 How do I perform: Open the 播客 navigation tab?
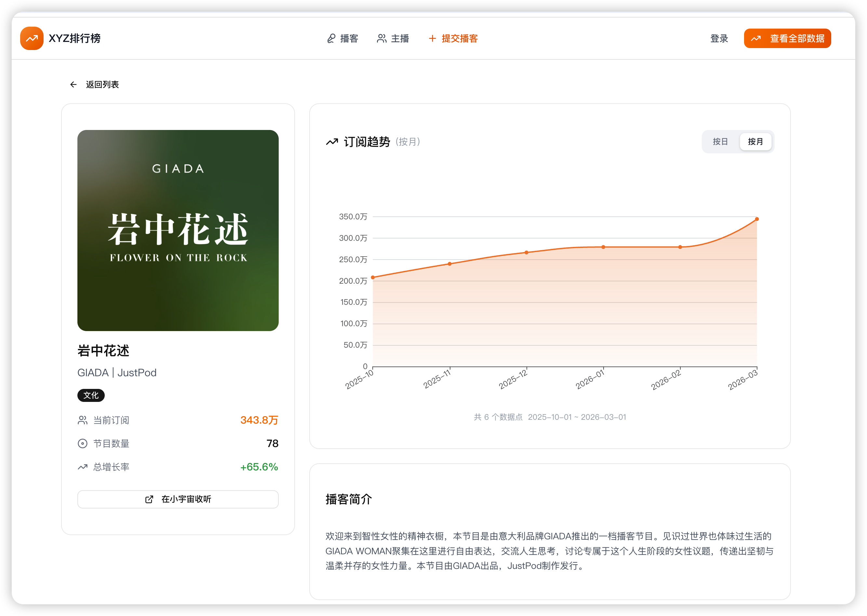coord(349,39)
